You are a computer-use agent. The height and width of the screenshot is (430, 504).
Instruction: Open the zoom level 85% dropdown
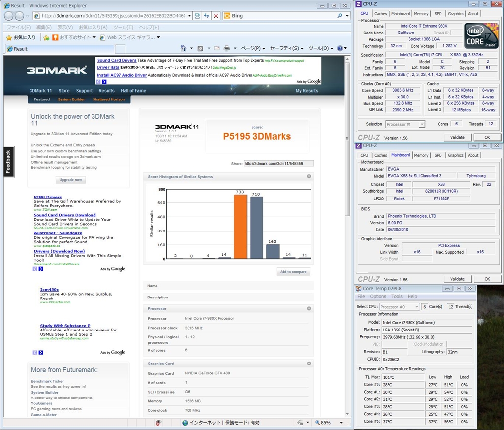pos(341,423)
